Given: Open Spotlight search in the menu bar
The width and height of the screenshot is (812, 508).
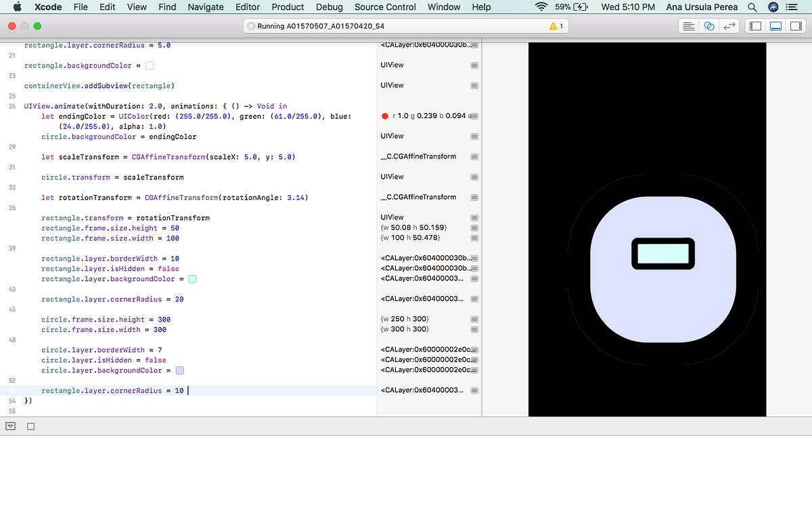Looking at the screenshot, I should point(752,7).
